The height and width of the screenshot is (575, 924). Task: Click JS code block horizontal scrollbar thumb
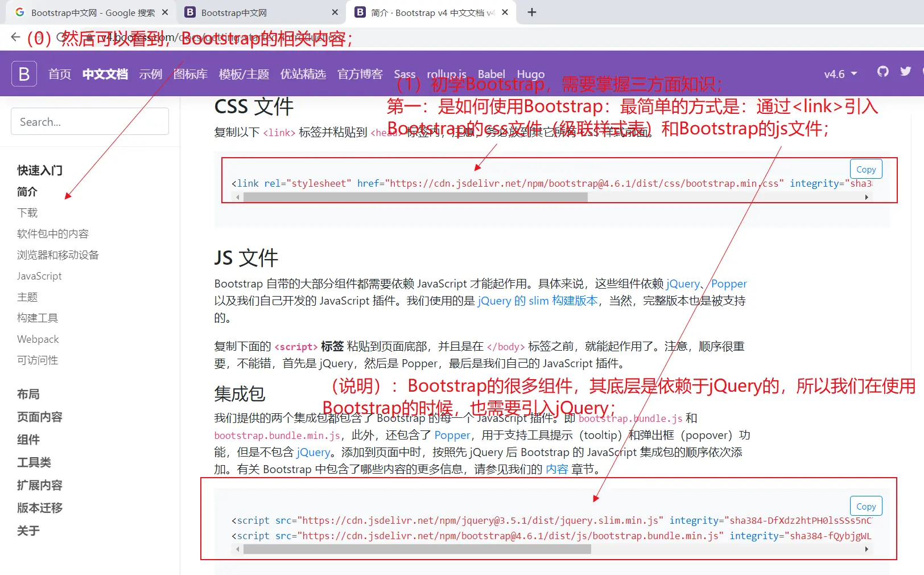tap(417, 549)
